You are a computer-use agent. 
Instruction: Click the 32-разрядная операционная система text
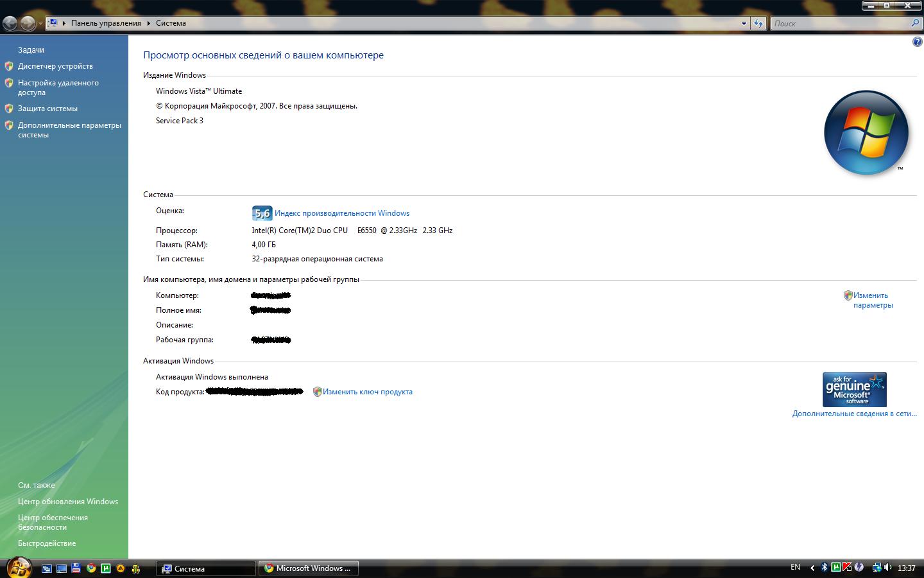coord(317,259)
